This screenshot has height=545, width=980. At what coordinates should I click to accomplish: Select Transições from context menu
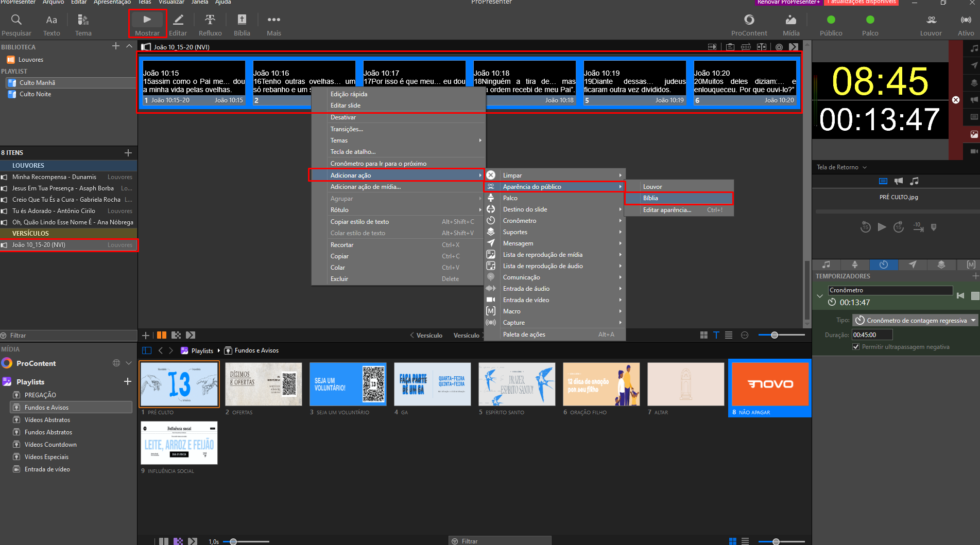[399, 129]
